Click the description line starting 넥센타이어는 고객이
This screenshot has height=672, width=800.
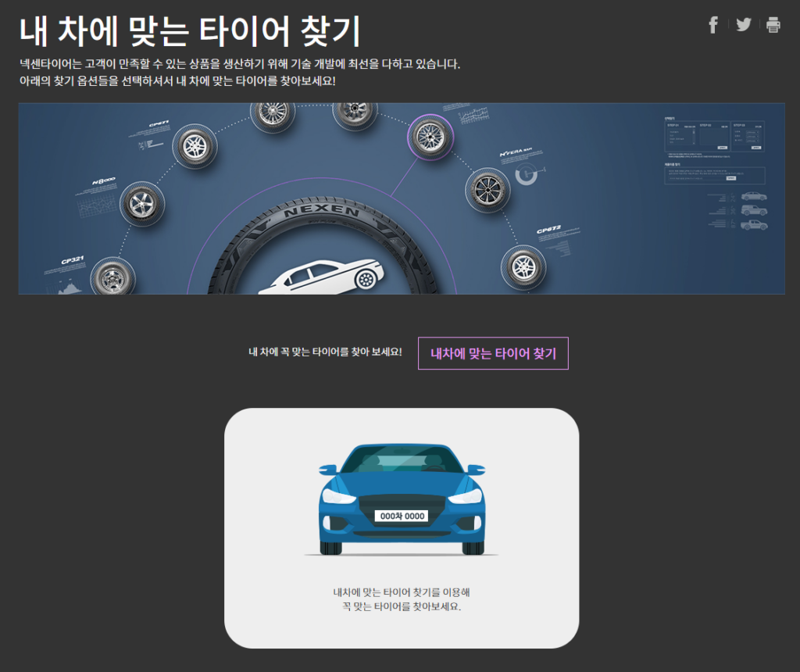(x=240, y=64)
